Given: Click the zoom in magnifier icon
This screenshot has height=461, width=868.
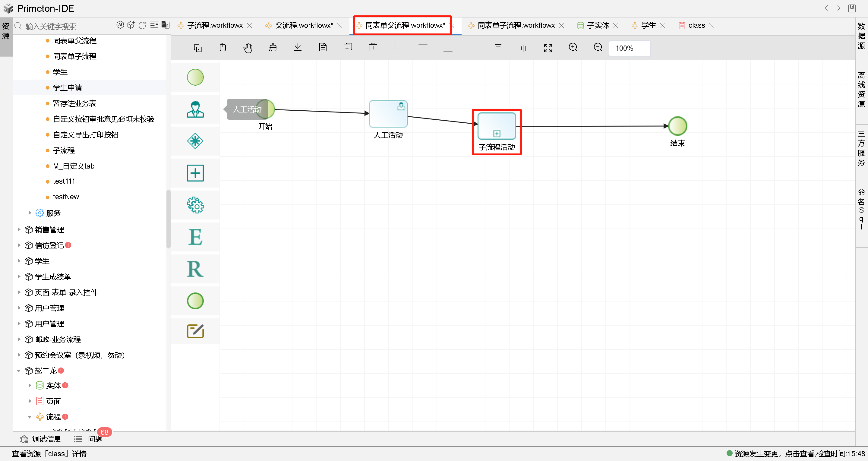Looking at the screenshot, I should click(x=573, y=48).
